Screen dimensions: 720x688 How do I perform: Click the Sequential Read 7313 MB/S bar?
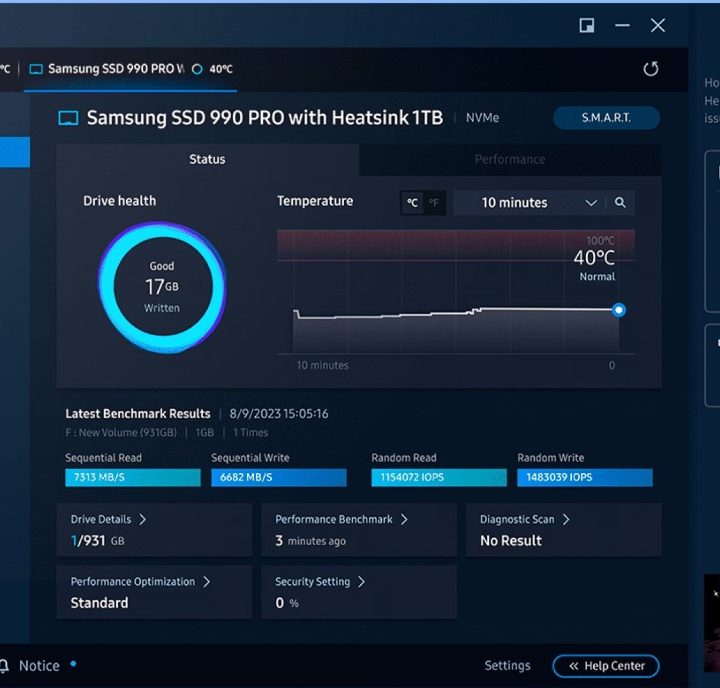click(x=133, y=477)
